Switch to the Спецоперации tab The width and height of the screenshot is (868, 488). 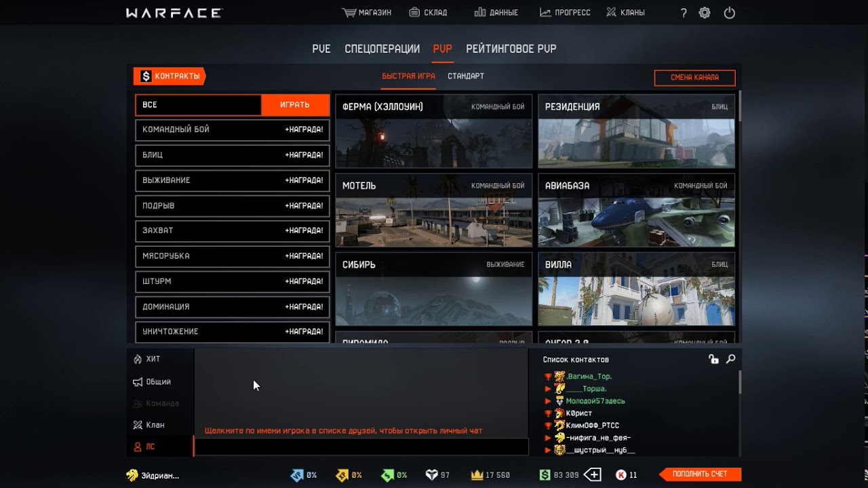(382, 49)
